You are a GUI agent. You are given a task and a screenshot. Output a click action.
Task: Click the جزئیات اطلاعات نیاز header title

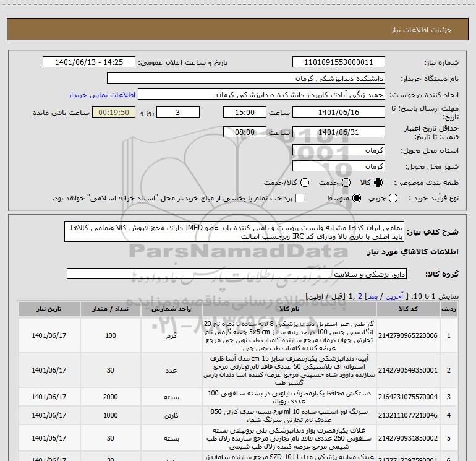click(x=421, y=30)
